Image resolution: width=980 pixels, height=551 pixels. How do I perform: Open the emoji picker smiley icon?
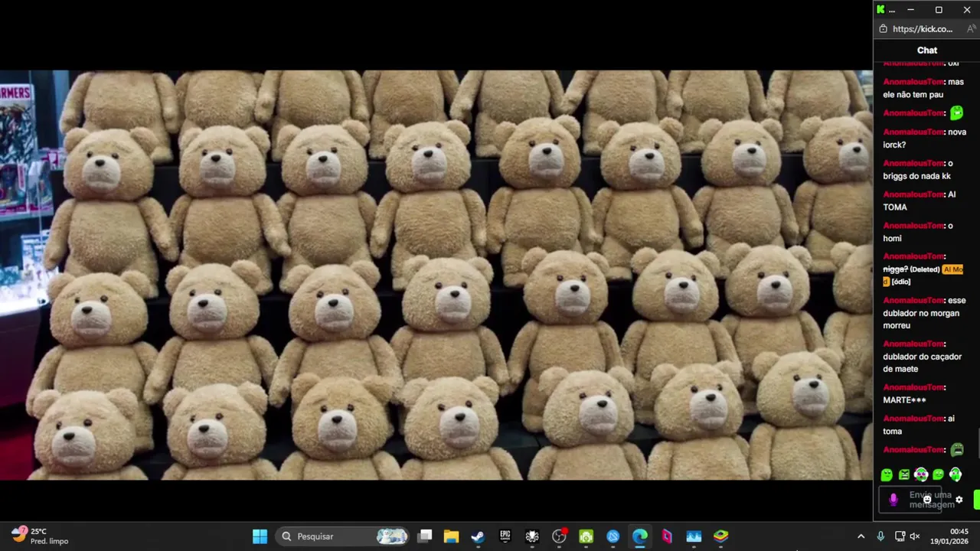927,500
